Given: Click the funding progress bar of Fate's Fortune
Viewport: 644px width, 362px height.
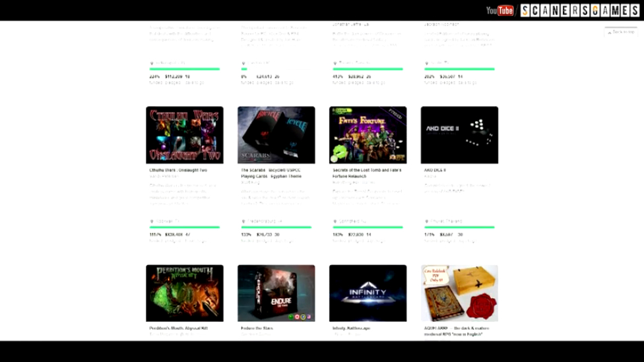Looking at the screenshot, I should pos(368,227).
